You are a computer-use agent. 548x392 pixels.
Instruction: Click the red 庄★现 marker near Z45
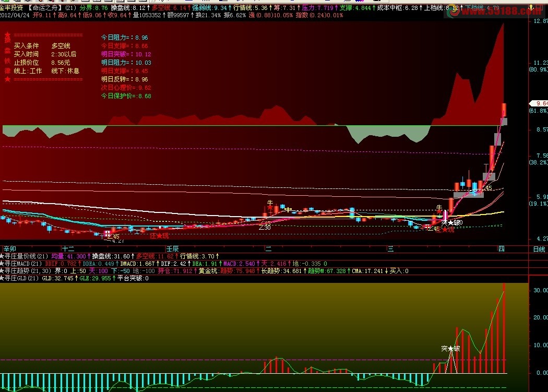445,230
